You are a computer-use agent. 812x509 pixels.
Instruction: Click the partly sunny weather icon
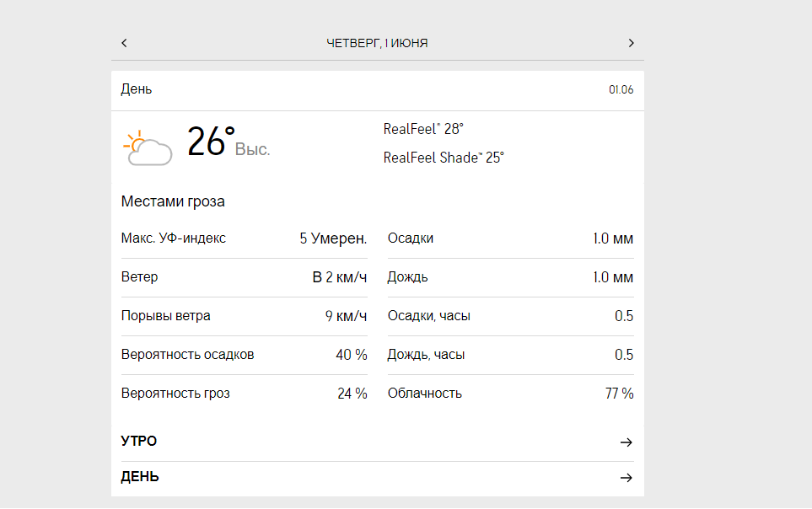pyautogui.click(x=147, y=147)
